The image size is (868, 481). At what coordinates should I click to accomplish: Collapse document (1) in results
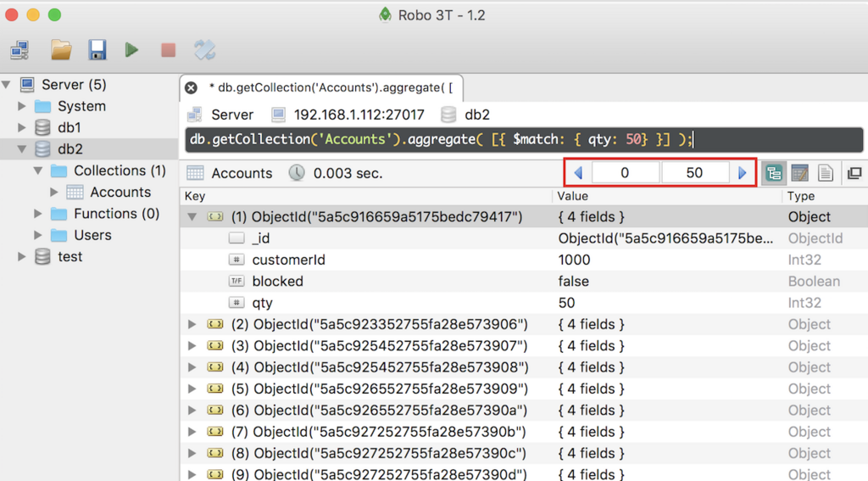point(192,216)
